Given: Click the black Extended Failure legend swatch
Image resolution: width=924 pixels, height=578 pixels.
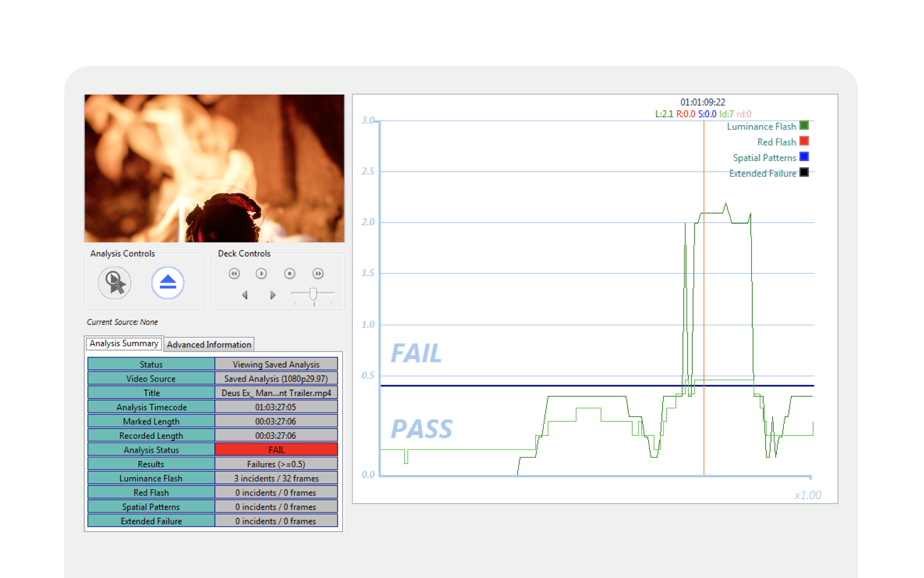Looking at the screenshot, I should 804,172.
